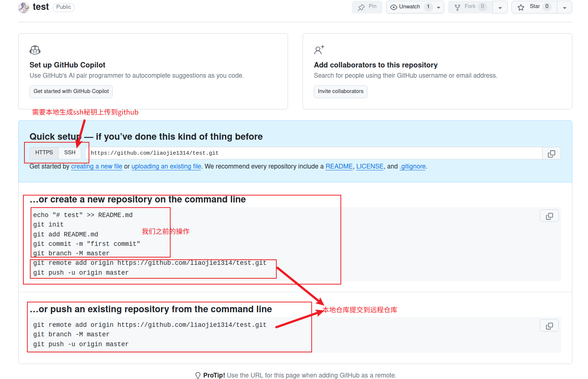Copy the push existing repository commands

click(549, 326)
